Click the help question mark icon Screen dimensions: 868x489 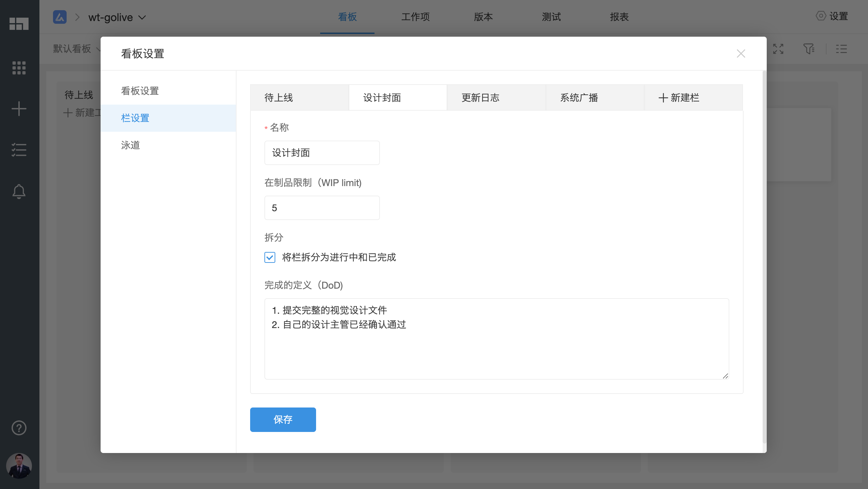pyautogui.click(x=19, y=428)
